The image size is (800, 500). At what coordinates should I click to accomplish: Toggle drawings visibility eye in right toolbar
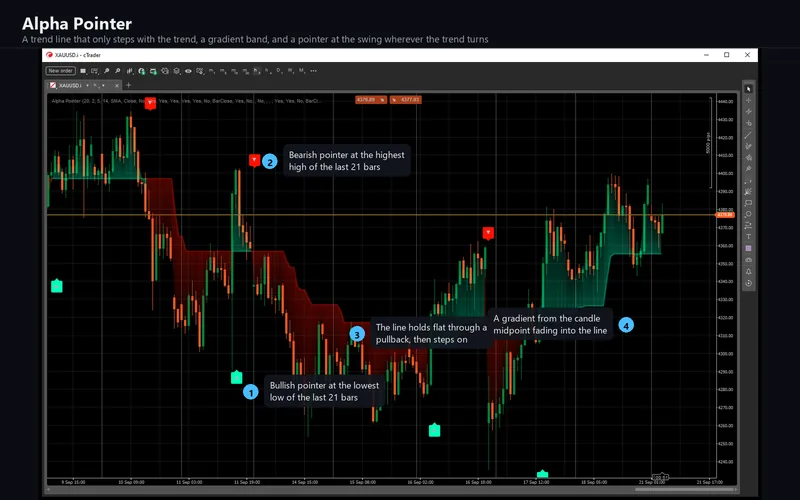(748, 259)
